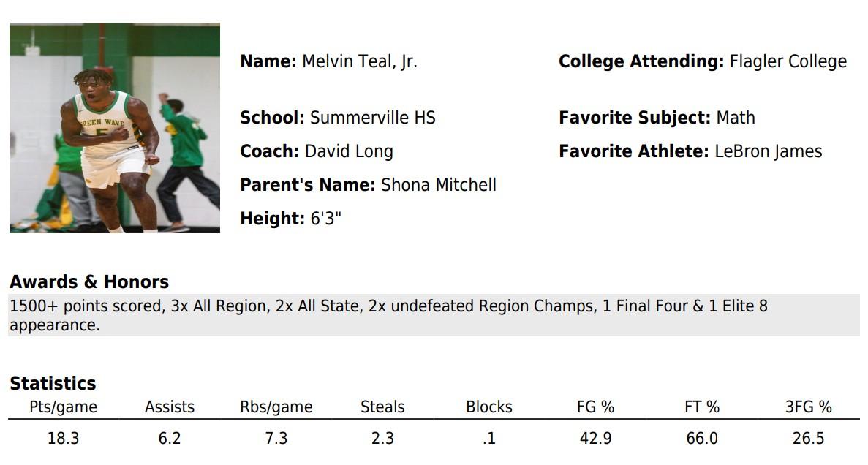Click the player photo thumbnail

(x=115, y=128)
